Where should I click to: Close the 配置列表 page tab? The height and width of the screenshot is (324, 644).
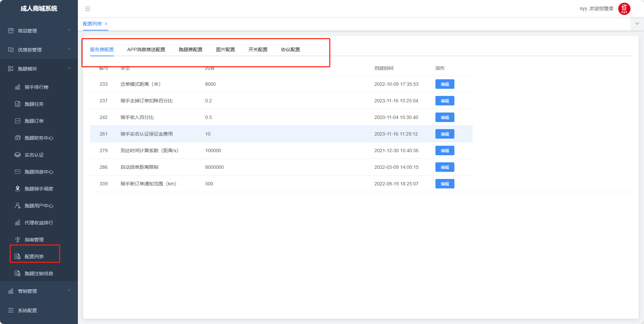coord(106,24)
